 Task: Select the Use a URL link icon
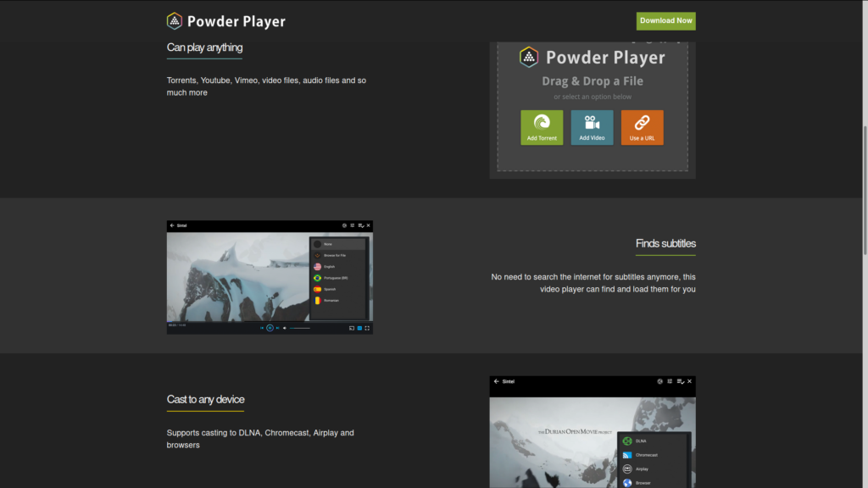643,123
